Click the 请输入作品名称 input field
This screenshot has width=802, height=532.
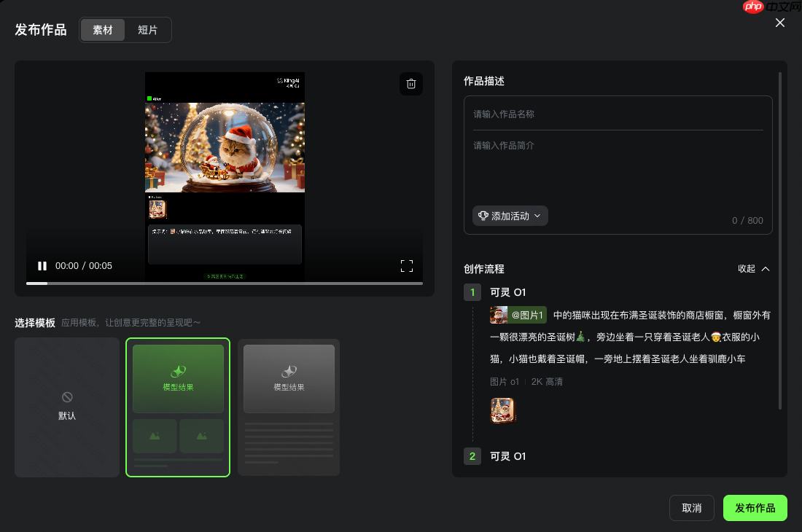(618, 114)
